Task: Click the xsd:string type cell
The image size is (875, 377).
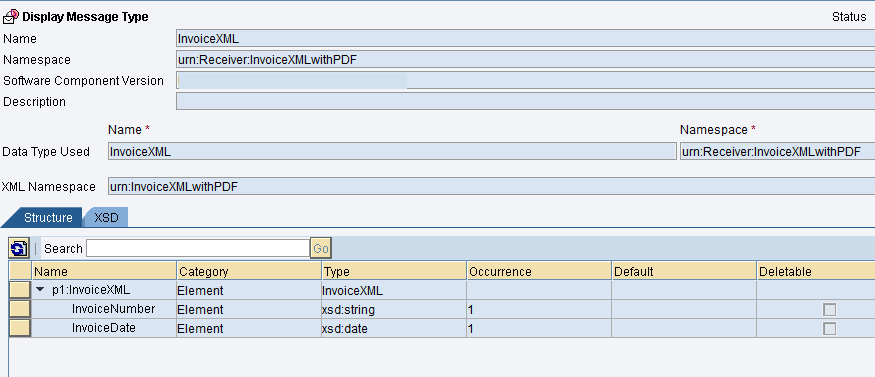Action: [394, 310]
